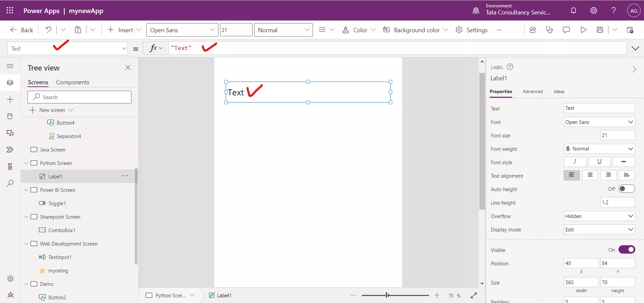644x303 pixels.
Task: Open the Overflow dropdown set to Hidden
Action: 599,216
